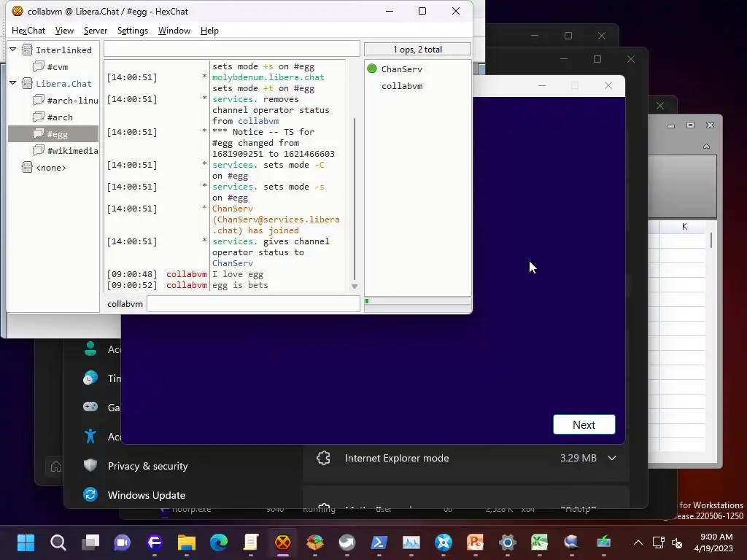Click the HexChat taskbar icon
Image resolution: width=747 pixels, height=560 pixels.
coord(282,542)
